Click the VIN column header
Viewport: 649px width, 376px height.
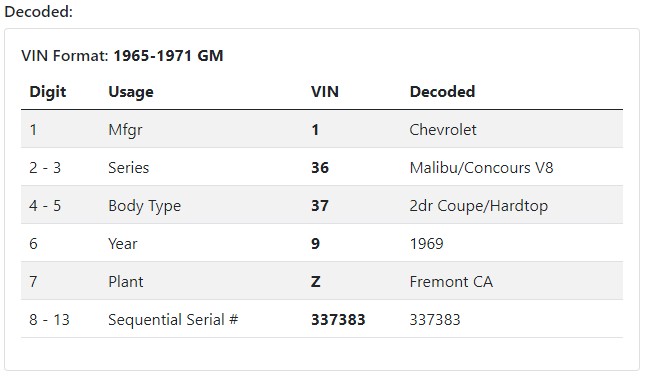325,92
